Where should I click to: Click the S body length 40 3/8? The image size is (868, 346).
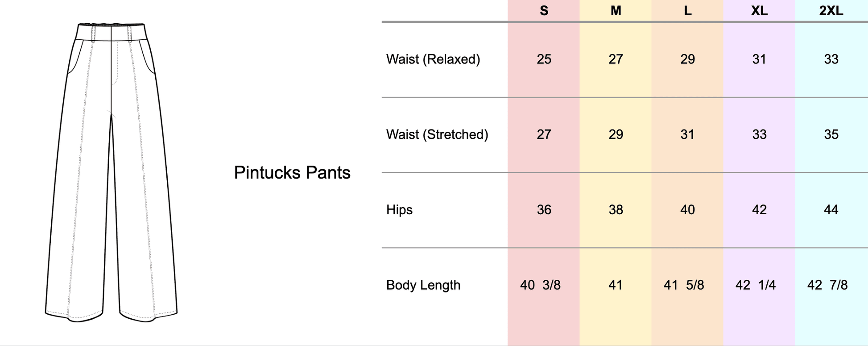pos(540,285)
